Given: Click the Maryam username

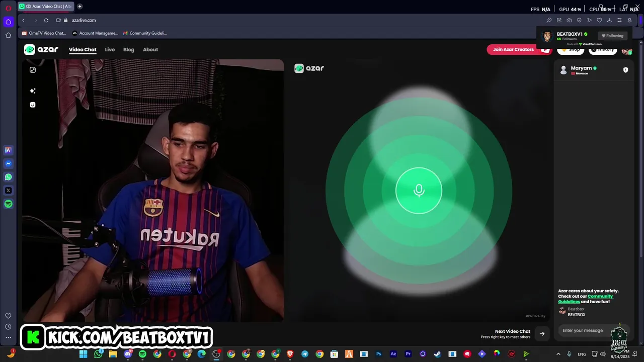Looking at the screenshot, I should 581,68.
